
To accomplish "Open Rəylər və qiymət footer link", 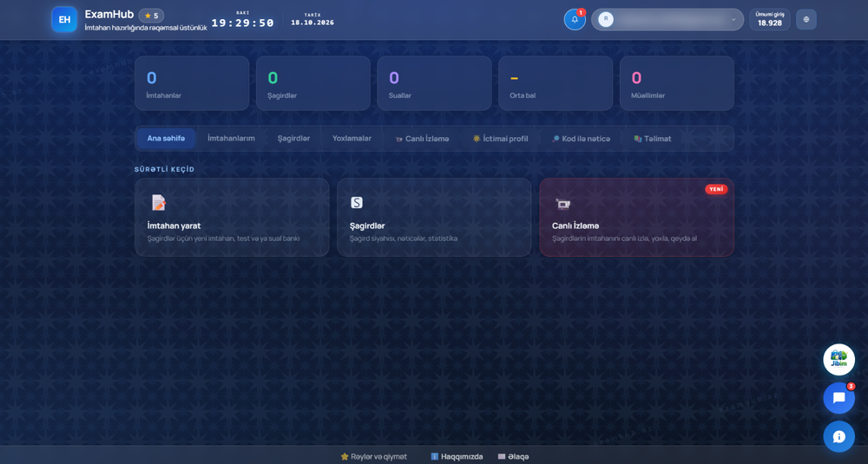I will click(374, 457).
